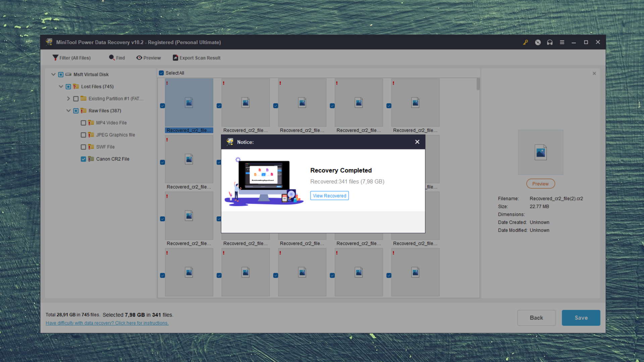Image resolution: width=644 pixels, height=362 pixels.
Task: Uncheck the fifth file in the bottom row
Action: point(389,276)
